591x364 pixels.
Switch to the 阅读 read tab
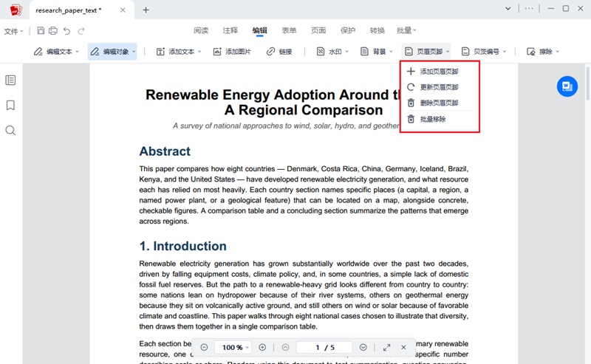pos(201,30)
